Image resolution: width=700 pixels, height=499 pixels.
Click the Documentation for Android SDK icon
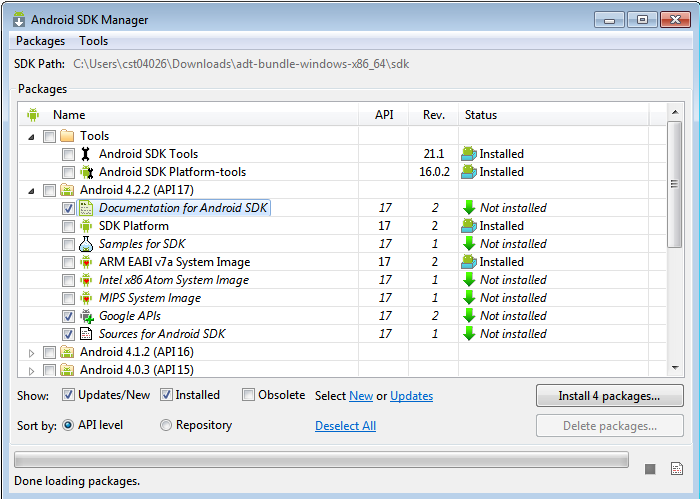click(x=86, y=208)
